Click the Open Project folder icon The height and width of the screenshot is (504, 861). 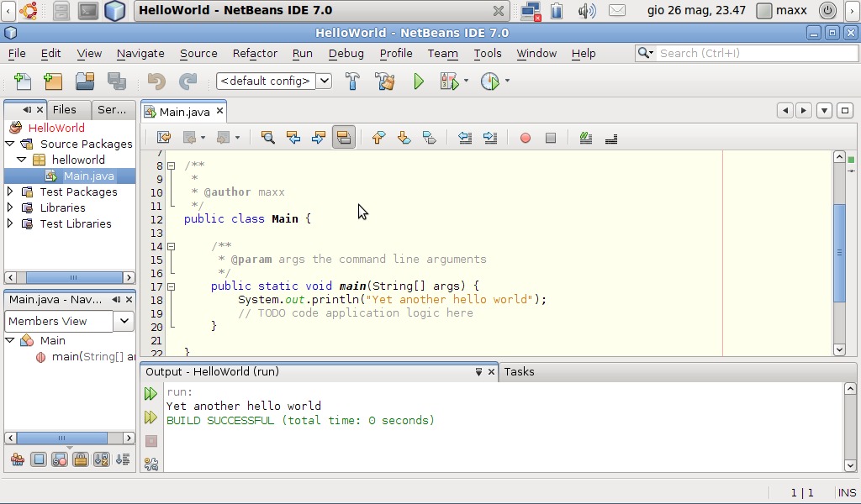click(x=85, y=81)
